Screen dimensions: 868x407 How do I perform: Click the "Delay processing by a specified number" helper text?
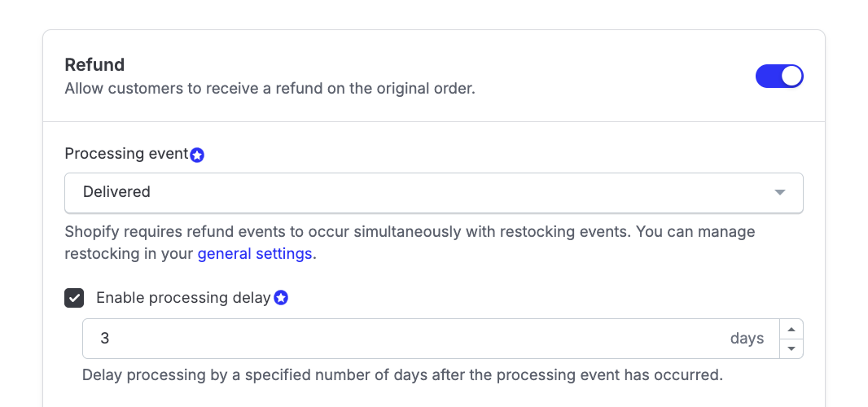[x=402, y=375]
